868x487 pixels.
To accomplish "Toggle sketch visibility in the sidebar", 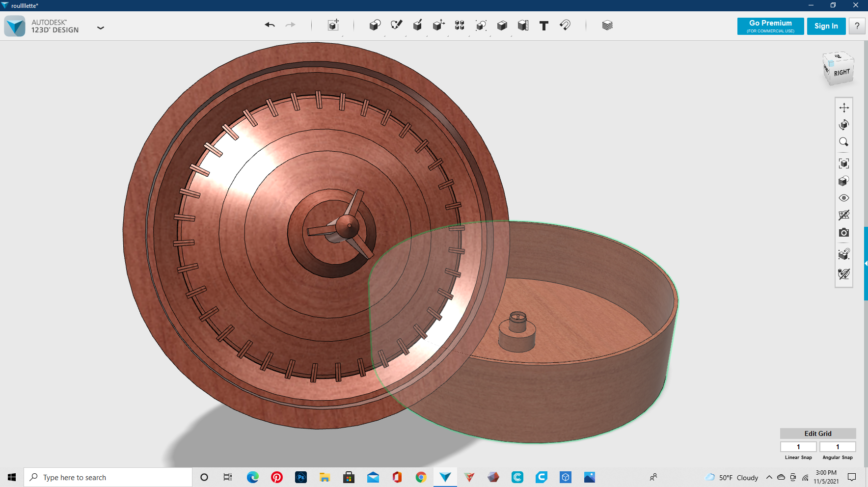I will [x=844, y=215].
